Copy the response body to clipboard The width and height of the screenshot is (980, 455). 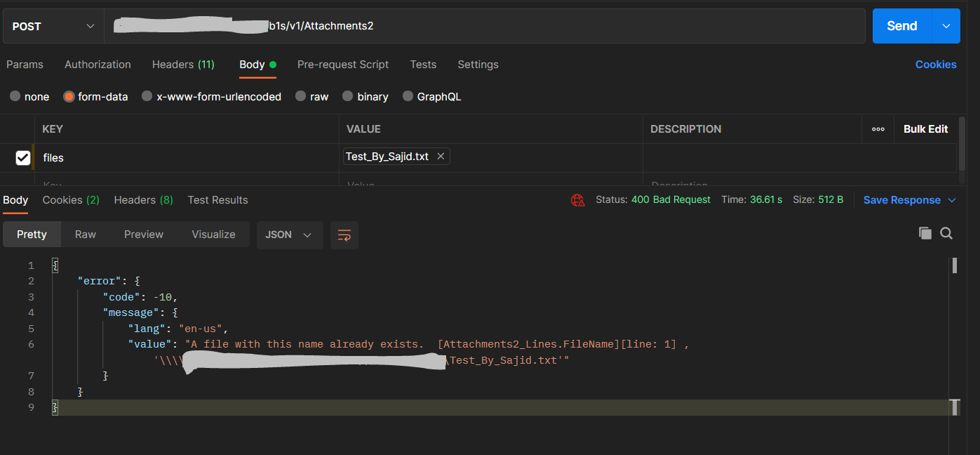[x=925, y=232]
